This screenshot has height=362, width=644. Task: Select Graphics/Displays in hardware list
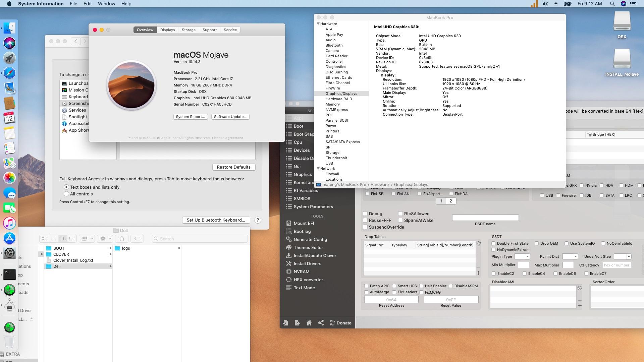click(x=341, y=94)
